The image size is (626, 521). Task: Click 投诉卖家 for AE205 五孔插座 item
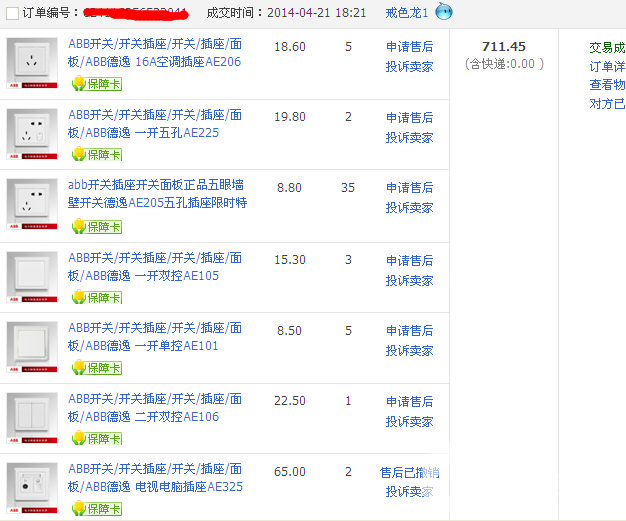[409, 208]
